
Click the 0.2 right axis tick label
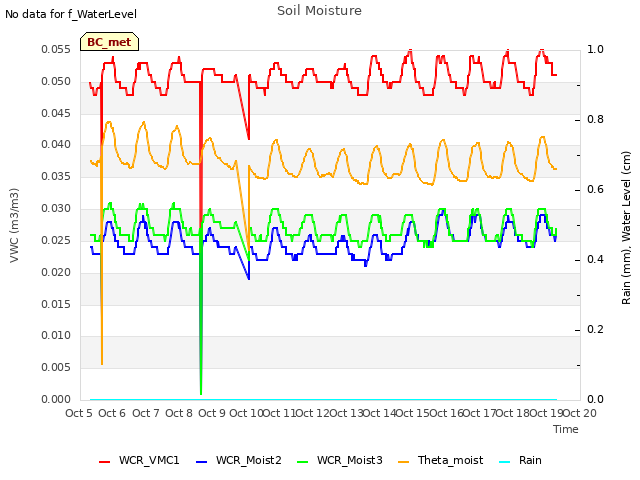coord(595,330)
